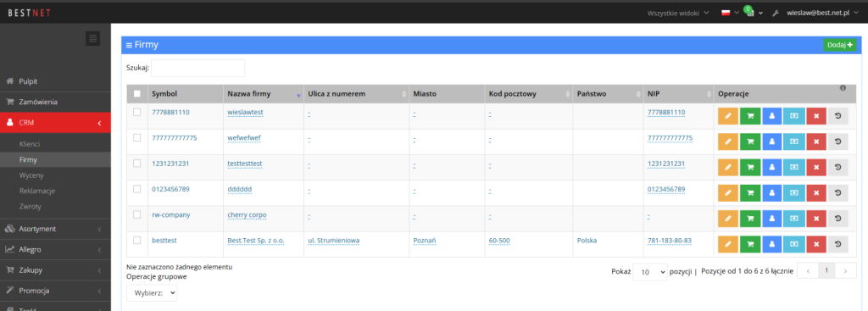
Task: Click user icon in testtesttest row
Action: coord(772,167)
